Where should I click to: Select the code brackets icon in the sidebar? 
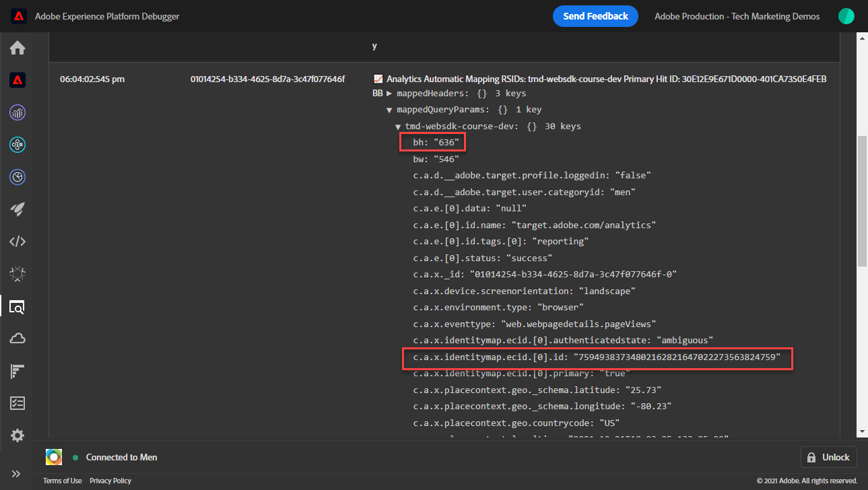(x=18, y=242)
